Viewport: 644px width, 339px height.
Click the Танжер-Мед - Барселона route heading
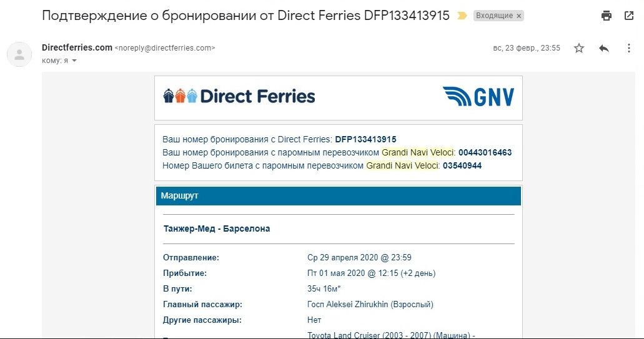pyautogui.click(x=217, y=228)
